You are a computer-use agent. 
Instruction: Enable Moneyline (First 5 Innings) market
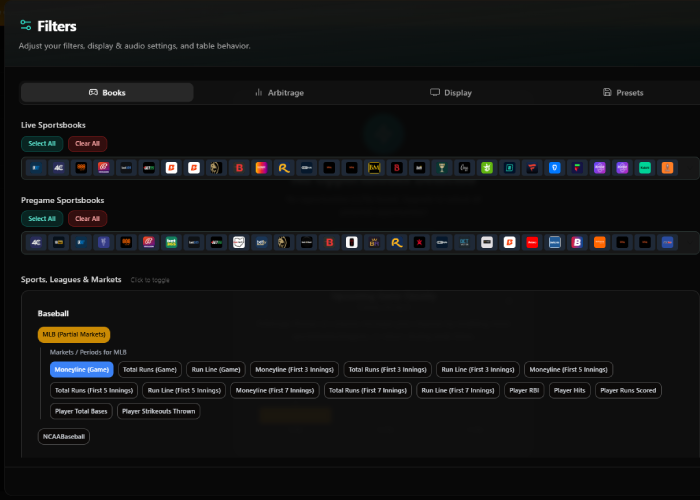click(569, 370)
